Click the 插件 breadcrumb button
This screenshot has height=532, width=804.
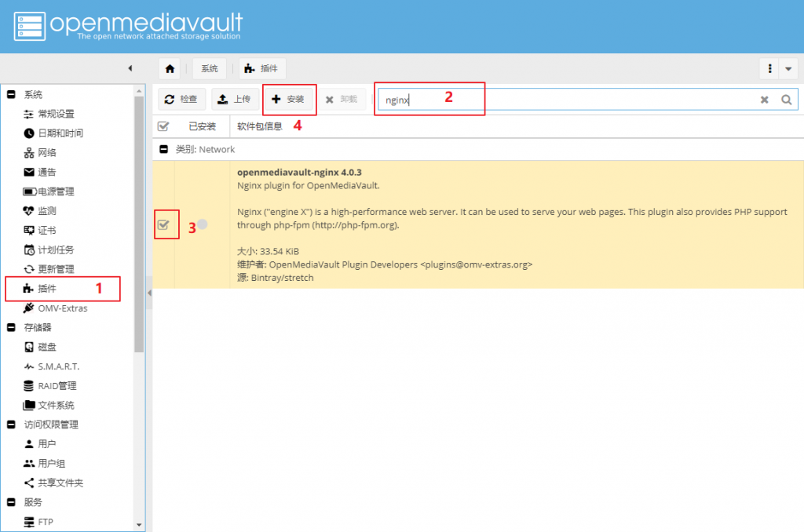[262, 69]
